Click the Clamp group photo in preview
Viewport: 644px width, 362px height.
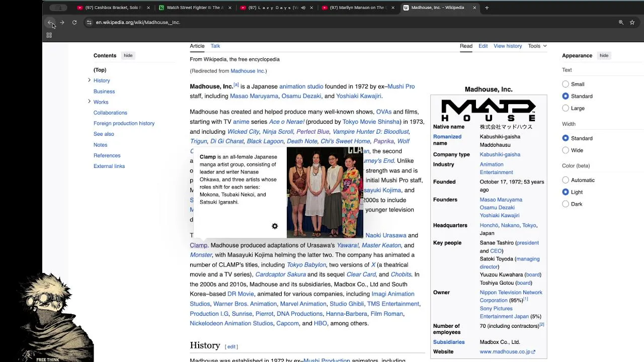coord(325,193)
